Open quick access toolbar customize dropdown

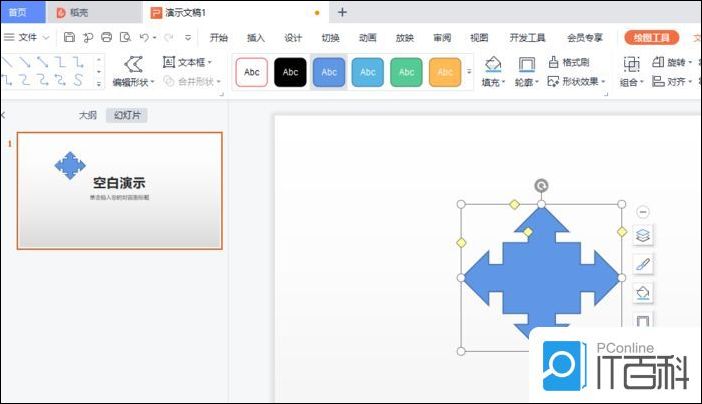[188, 38]
